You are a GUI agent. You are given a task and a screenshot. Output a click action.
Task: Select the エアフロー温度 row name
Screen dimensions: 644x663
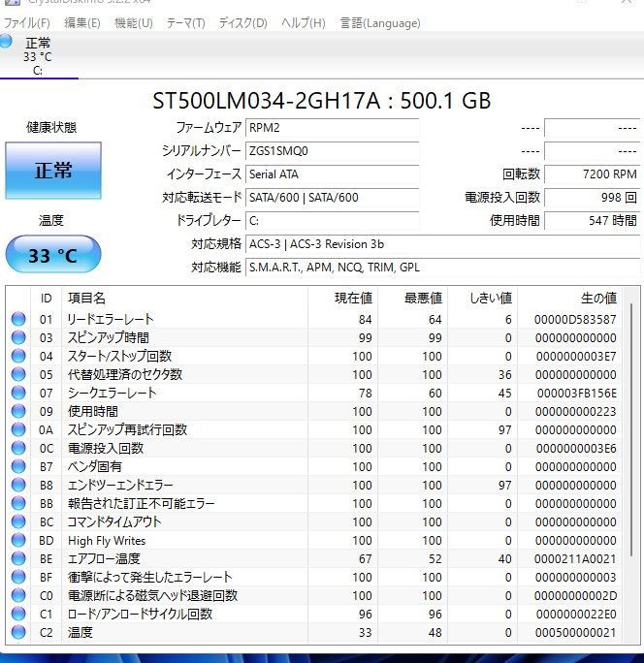click(x=104, y=558)
